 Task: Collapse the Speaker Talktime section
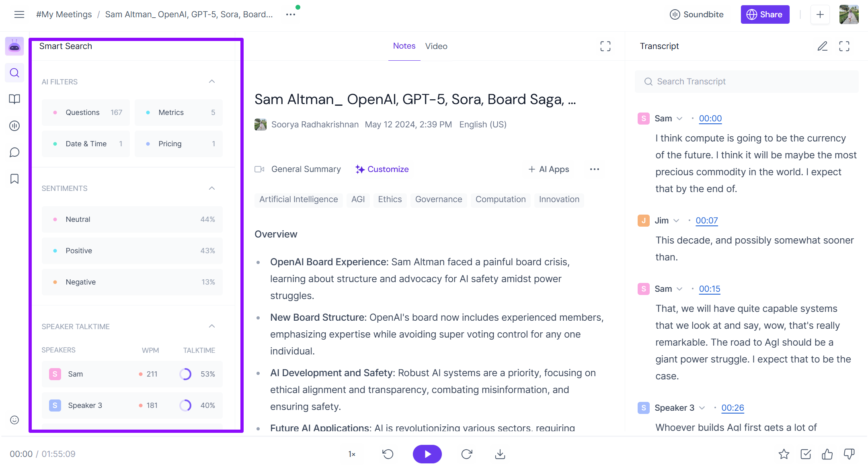point(212,326)
